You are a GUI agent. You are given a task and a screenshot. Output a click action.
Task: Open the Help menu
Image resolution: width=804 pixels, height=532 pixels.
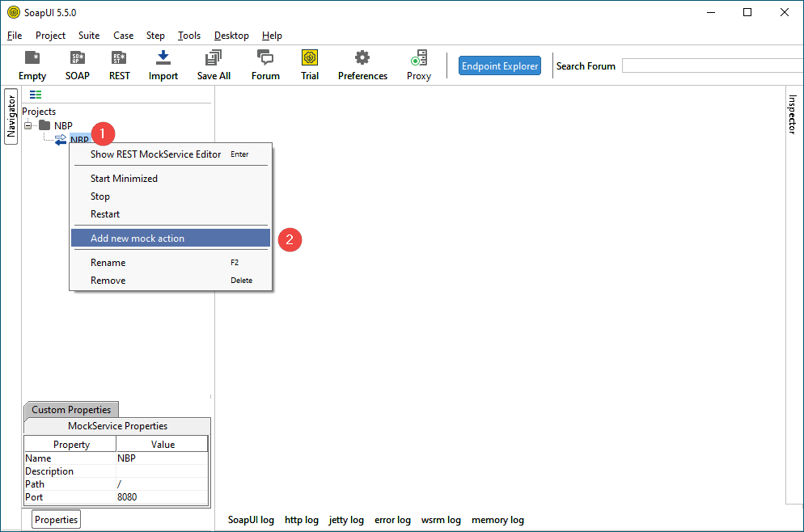click(272, 36)
